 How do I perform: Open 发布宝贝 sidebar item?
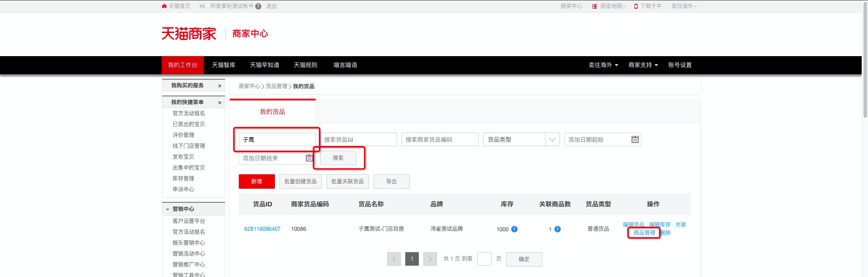tap(183, 157)
